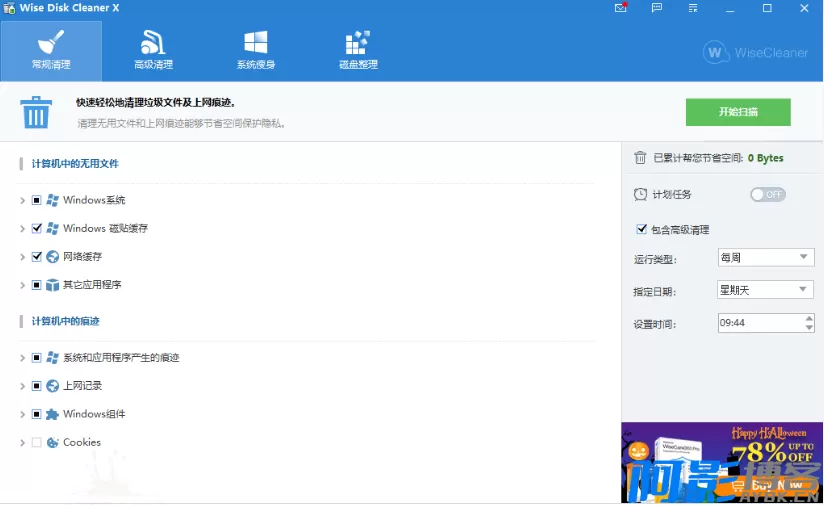Click the 09:44 time input field
Screen dimensions: 824x505
(759, 323)
